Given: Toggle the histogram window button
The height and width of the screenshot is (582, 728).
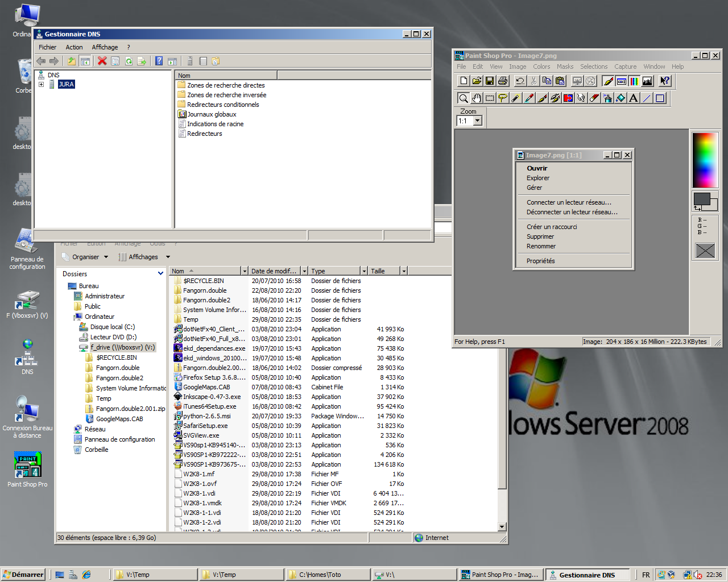Looking at the screenshot, I should pos(647,81).
